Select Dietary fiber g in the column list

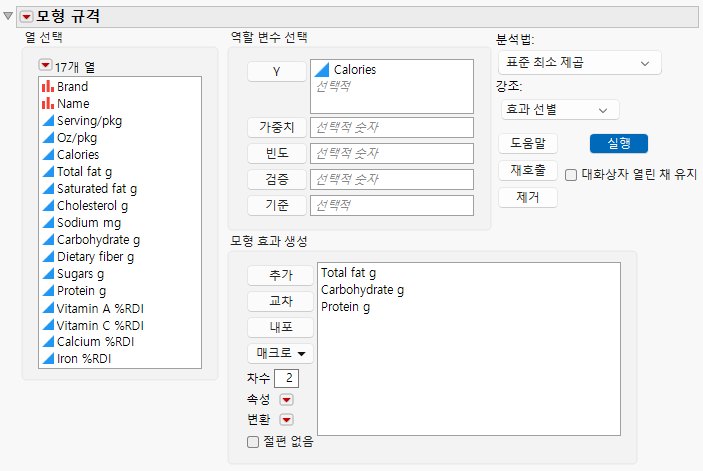95,257
